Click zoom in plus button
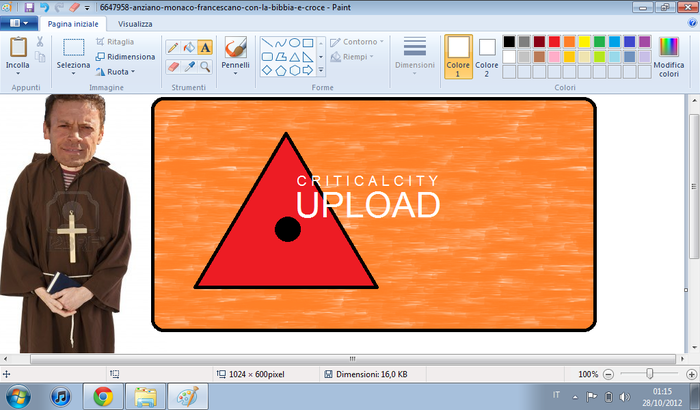The image size is (700, 410). point(692,374)
